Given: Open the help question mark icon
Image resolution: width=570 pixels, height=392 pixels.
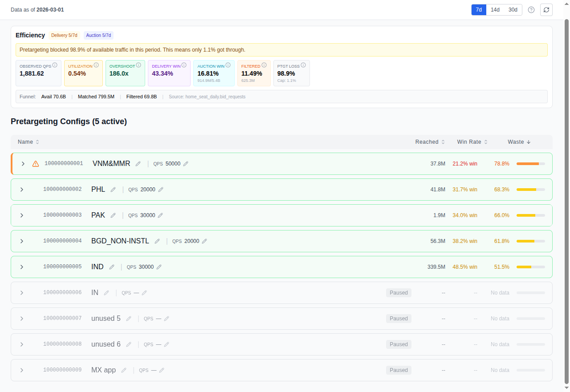Looking at the screenshot, I should tap(531, 9).
